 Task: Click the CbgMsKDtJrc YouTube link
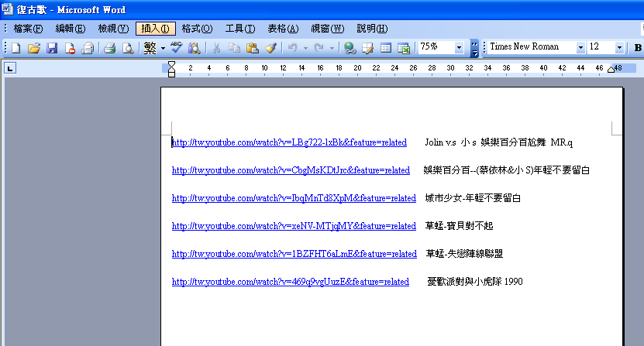[x=291, y=170]
